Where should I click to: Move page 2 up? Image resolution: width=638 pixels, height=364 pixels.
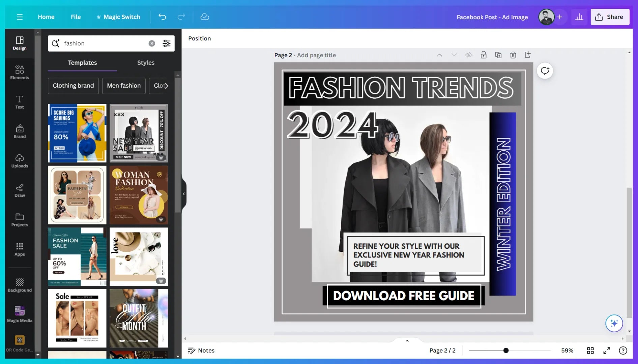click(x=439, y=55)
